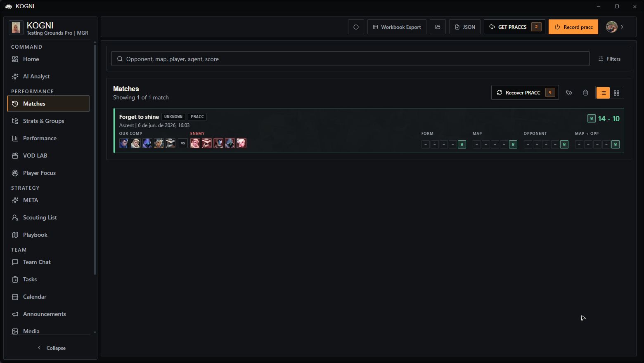Click Workbook Export button
The width and height of the screenshot is (644, 363).
[397, 27]
